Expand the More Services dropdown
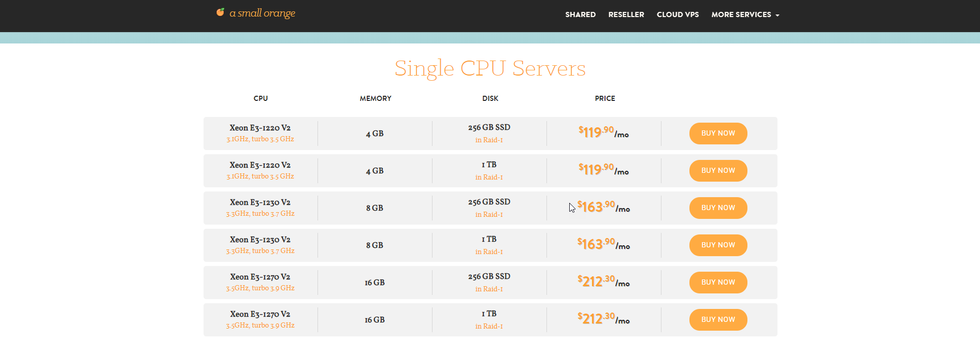Image resolution: width=980 pixels, height=355 pixels. pyautogui.click(x=745, y=14)
